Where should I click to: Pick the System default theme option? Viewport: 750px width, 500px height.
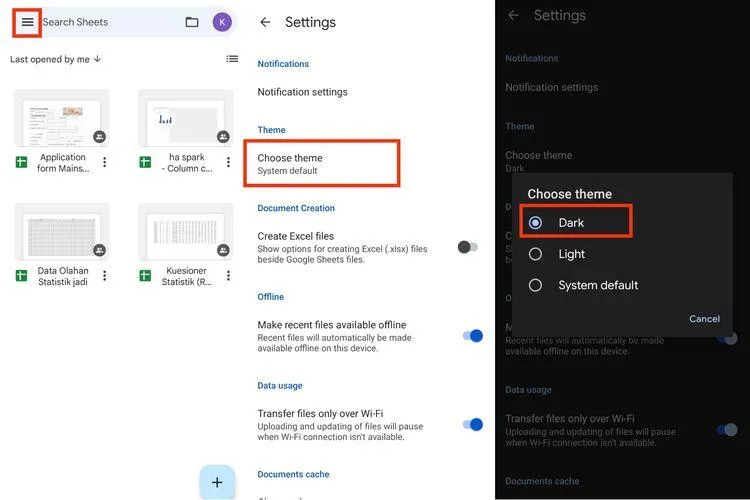[x=584, y=285]
